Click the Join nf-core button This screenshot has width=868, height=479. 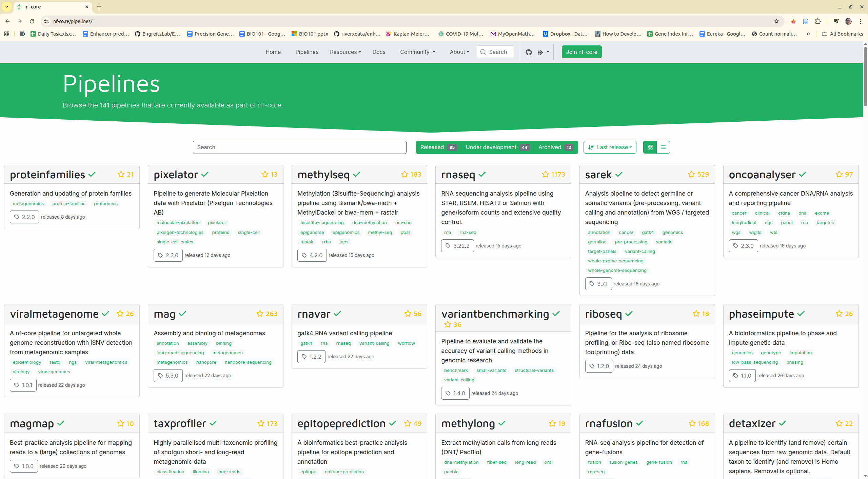(x=581, y=52)
